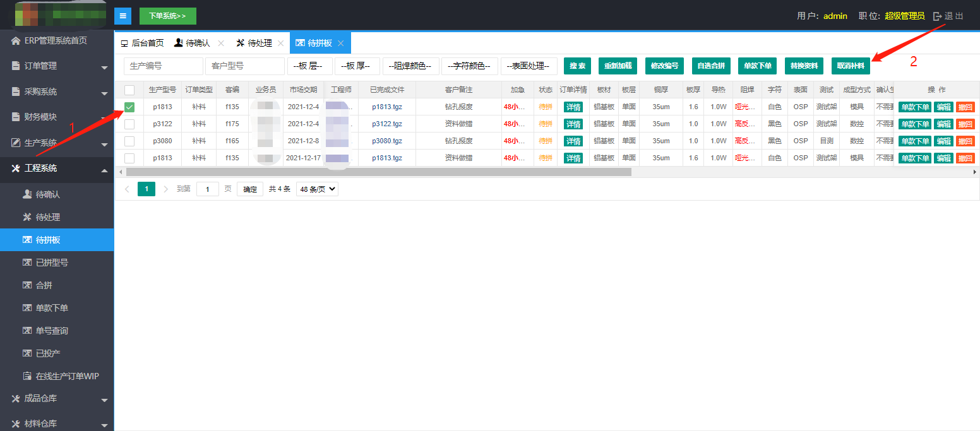980x431 pixels.
Task: Click the 取消补料 button
Action: 851,66
